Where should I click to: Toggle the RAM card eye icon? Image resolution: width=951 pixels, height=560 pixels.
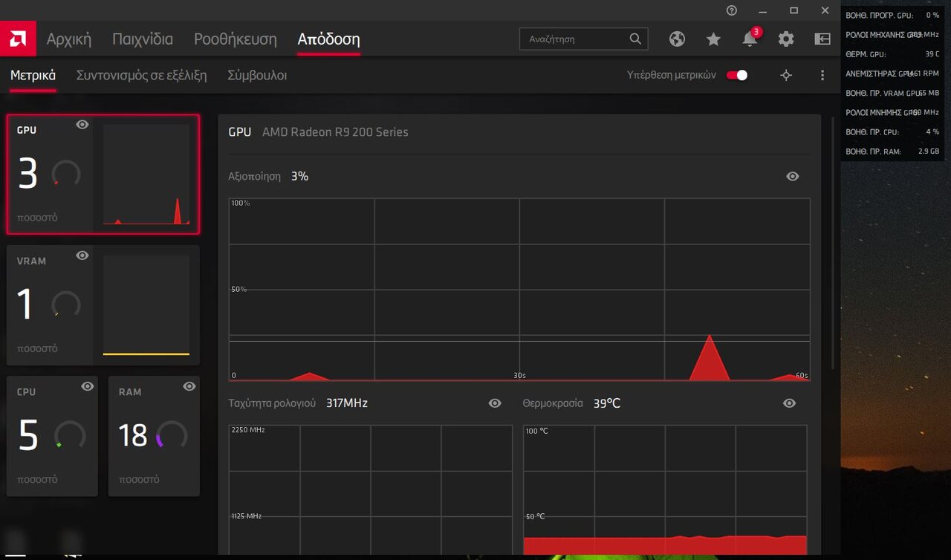pyautogui.click(x=189, y=386)
